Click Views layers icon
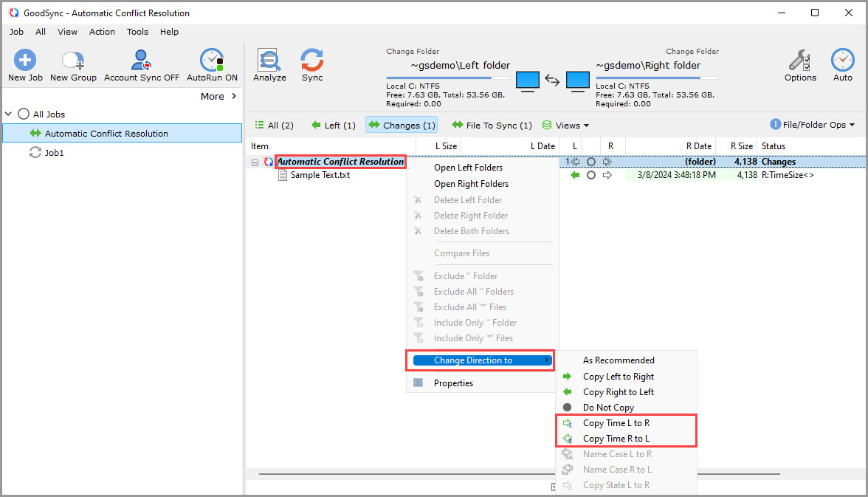 point(547,125)
